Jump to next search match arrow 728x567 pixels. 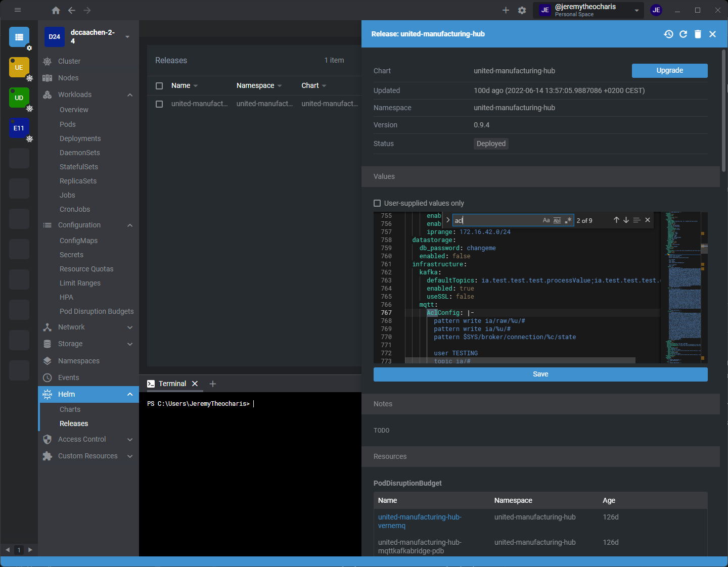click(626, 220)
